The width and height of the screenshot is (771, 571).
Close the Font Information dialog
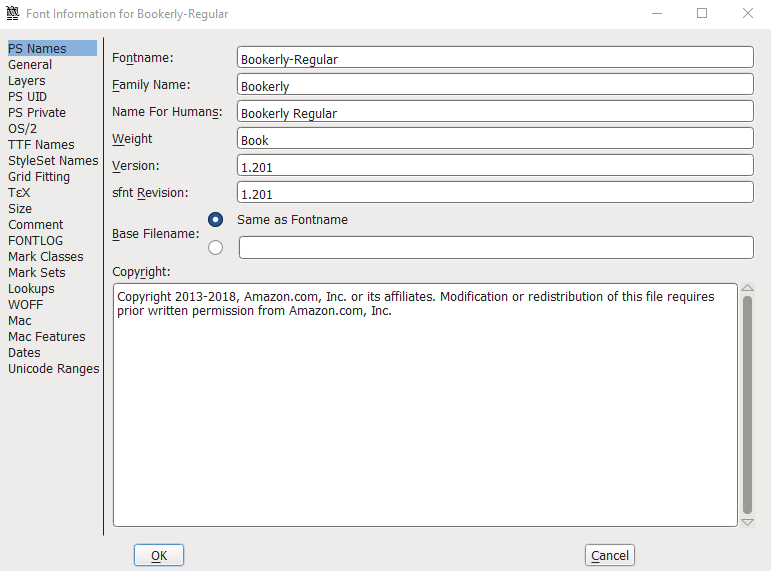748,14
